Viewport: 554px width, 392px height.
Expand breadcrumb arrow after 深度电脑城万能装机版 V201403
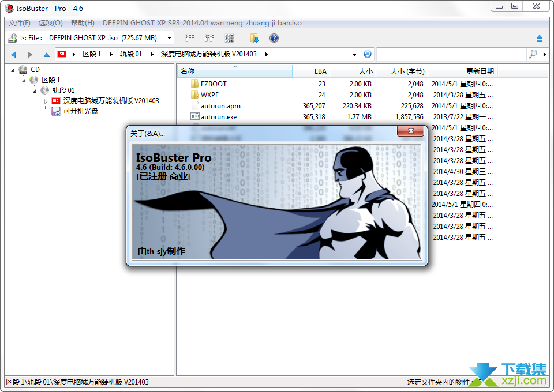267,54
